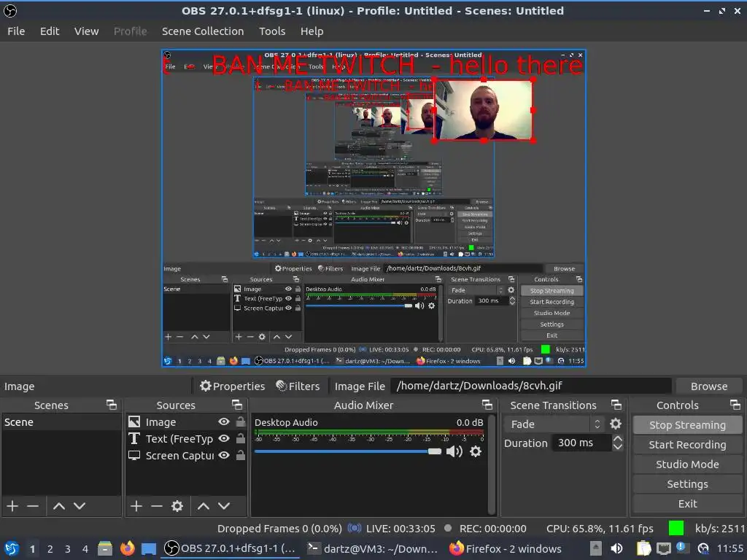Click the Duration 300 ms field
The width and height of the screenshot is (747, 560).
tap(581, 443)
